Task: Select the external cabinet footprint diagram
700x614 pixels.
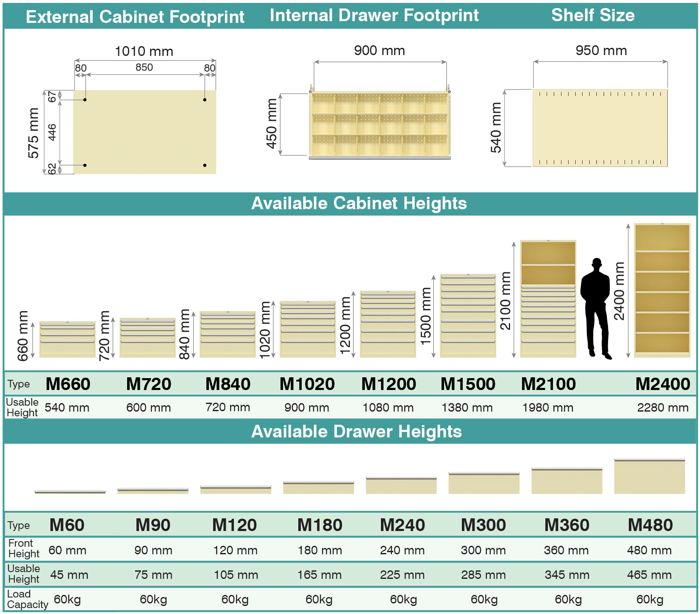Action: 144,132
